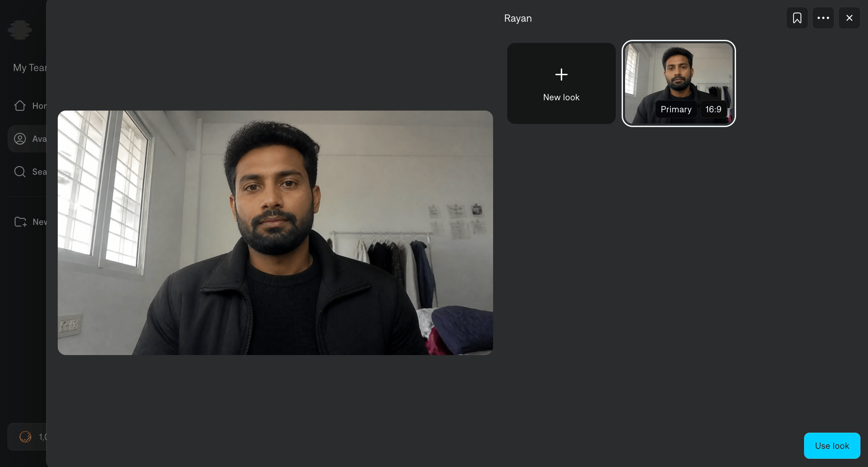Image resolution: width=868 pixels, height=467 pixels.
Task: Select the Primary 16:9 look thumbnail
Action: pyautogui.click(x=679, y=83)
